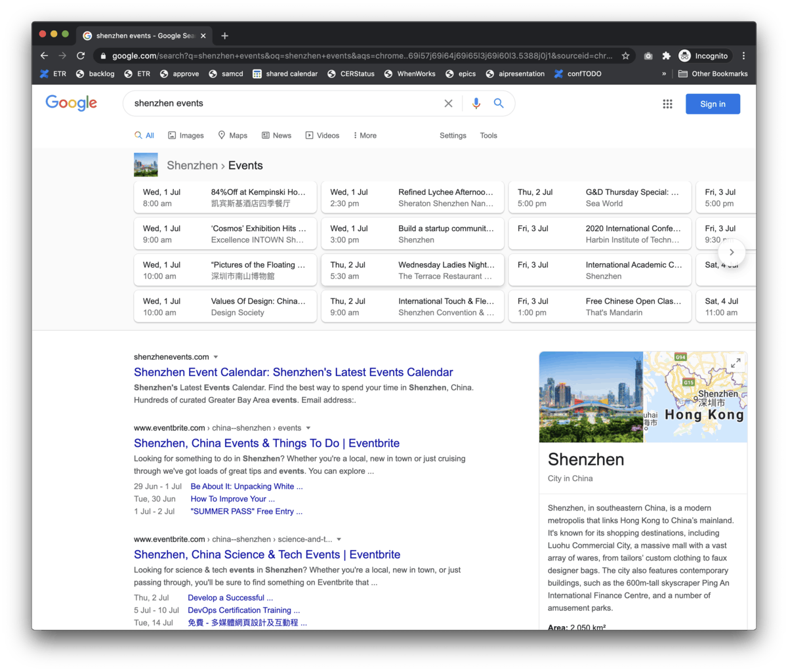Switch to the Images search tab
The height and width of the screenshot is (672, 788).
coord(186,135)
